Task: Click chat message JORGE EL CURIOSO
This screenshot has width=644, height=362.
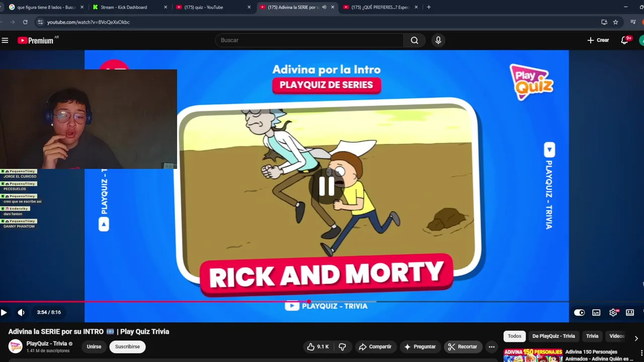Action: click(20, 176)
